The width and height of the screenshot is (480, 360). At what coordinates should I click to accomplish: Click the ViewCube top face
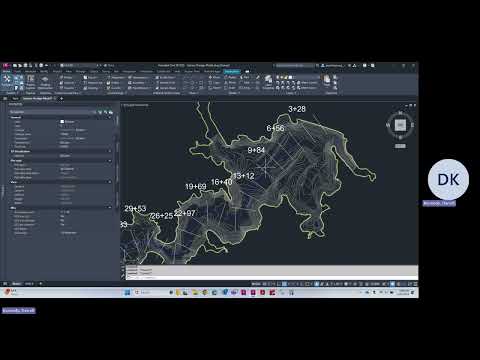click(400, 125)
